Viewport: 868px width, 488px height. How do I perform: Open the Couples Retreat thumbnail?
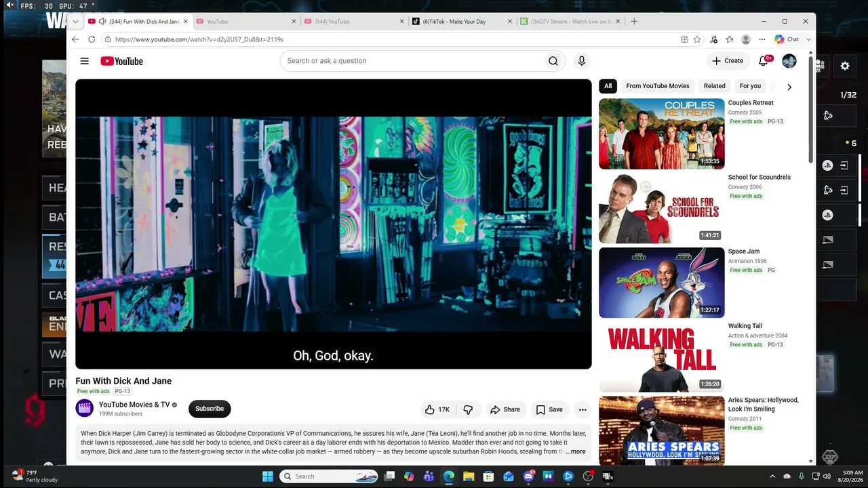(x=662, y=134)
